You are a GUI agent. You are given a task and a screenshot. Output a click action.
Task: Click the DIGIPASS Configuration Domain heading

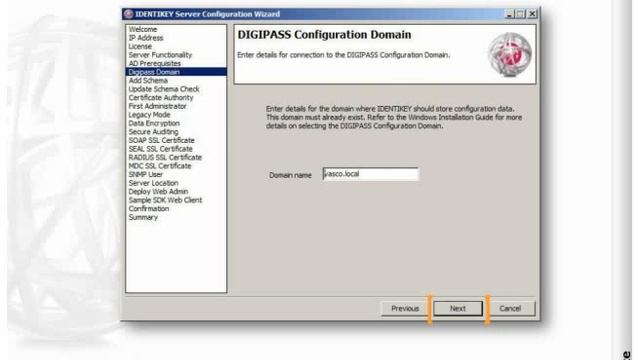point(324,35)
